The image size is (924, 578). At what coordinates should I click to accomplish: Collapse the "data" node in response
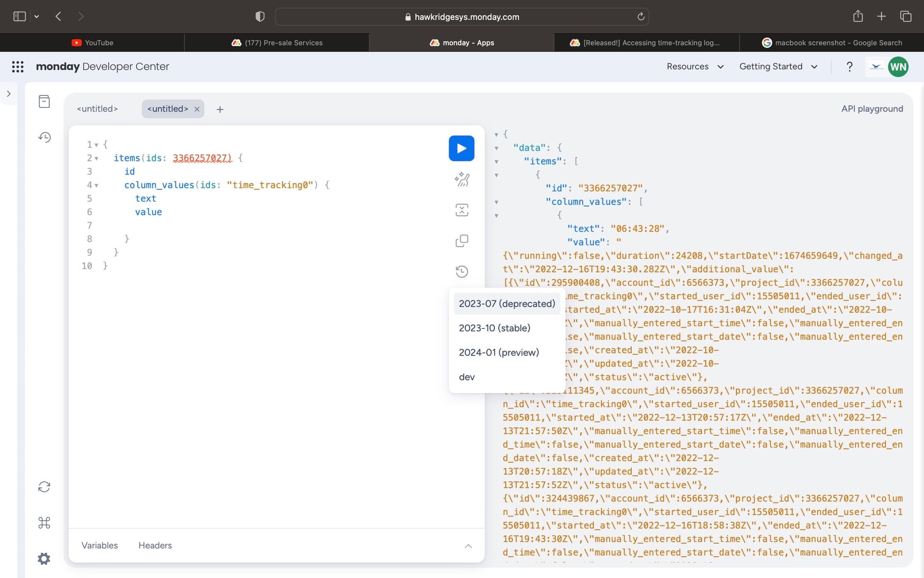[496, 148]
